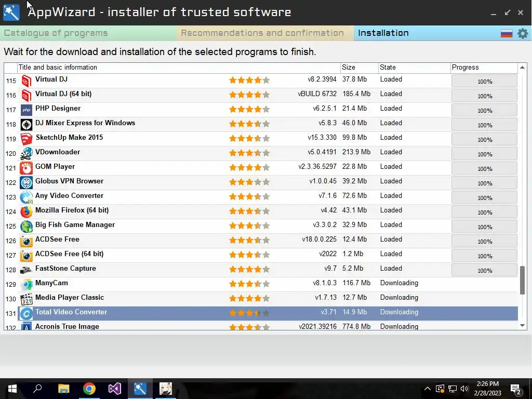Click Media Player Classic version v1.7.13
This screenshot has width=532, height=399.
[x=326, y=298]
